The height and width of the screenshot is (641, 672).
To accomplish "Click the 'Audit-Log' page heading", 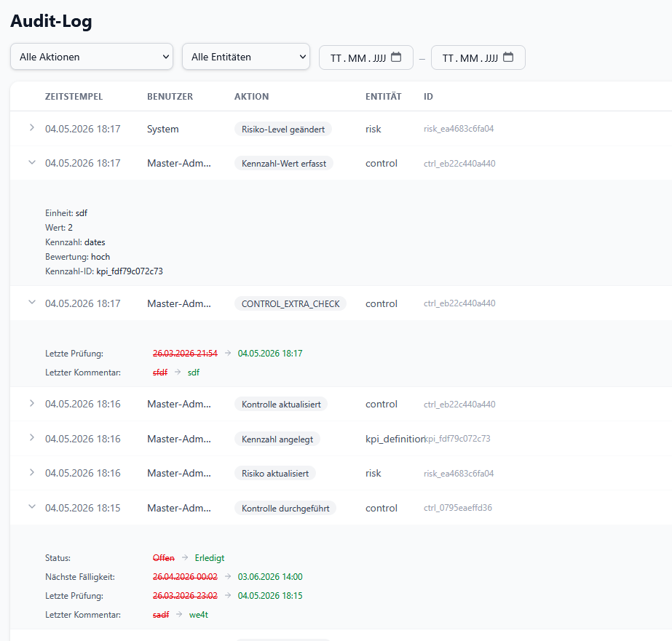I will [x=51, y=21].
